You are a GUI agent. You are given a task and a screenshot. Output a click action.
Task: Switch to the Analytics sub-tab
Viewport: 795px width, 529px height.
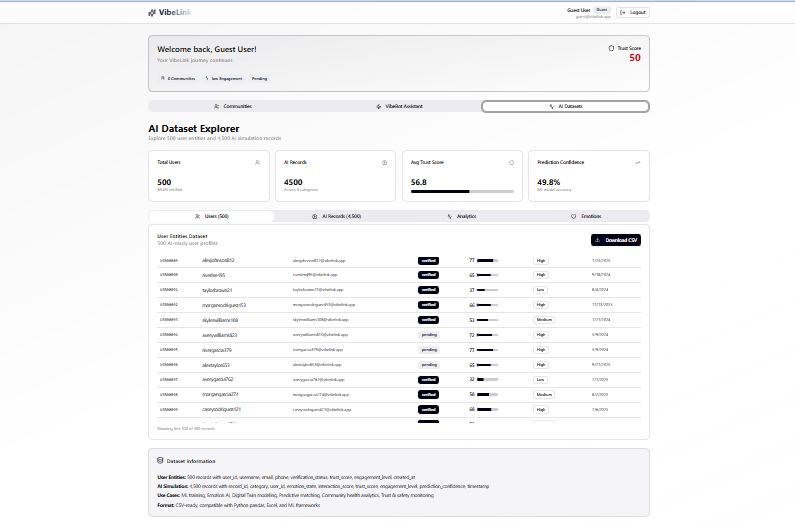461,216
